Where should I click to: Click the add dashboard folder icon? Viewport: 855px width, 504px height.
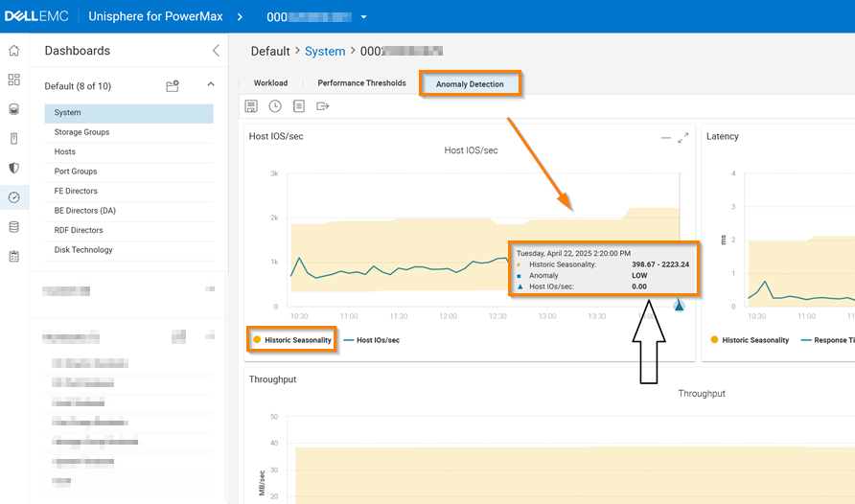click(173, 86)
